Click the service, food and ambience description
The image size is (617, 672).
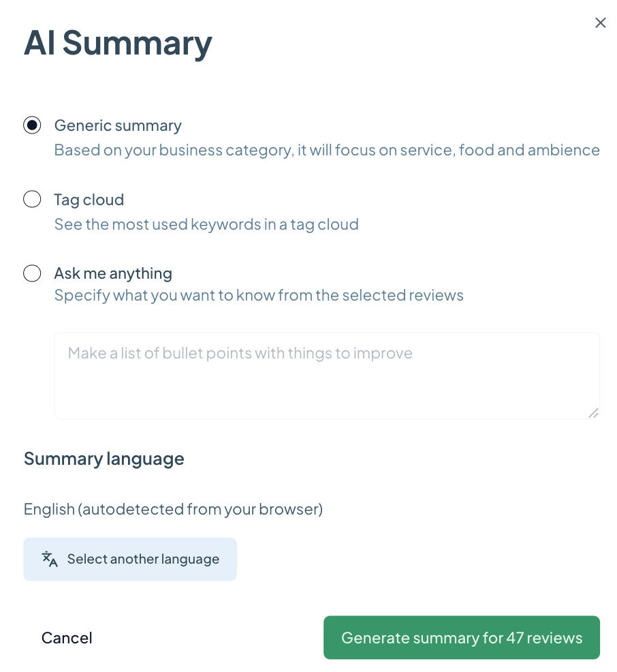pyautogui.click(x=327, y=150)
